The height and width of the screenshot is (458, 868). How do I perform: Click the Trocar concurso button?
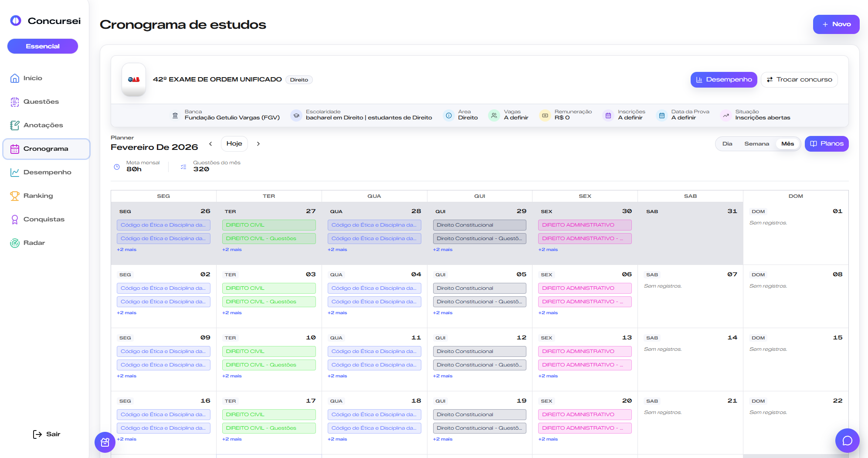coord(799,80)
